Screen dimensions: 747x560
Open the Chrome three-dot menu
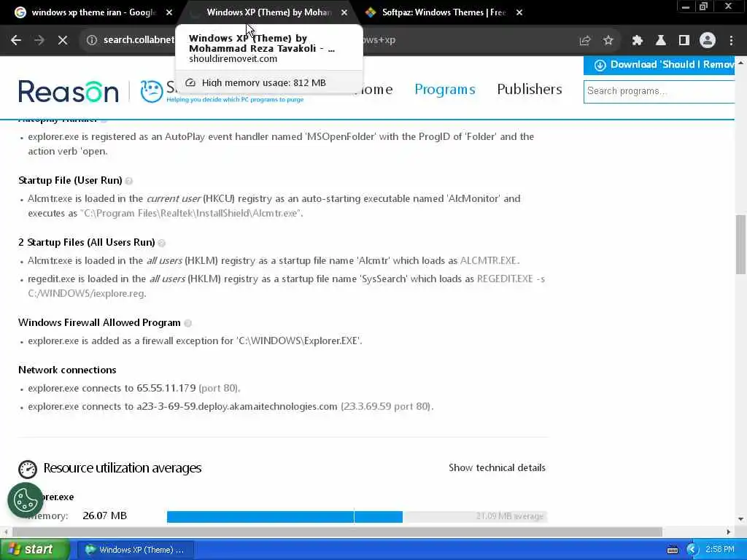point(731,41)
